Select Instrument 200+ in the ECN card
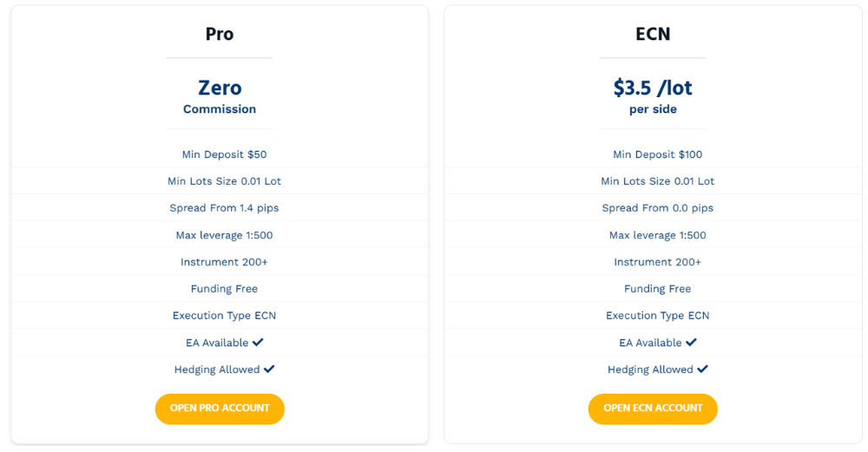 pos(657,262)
